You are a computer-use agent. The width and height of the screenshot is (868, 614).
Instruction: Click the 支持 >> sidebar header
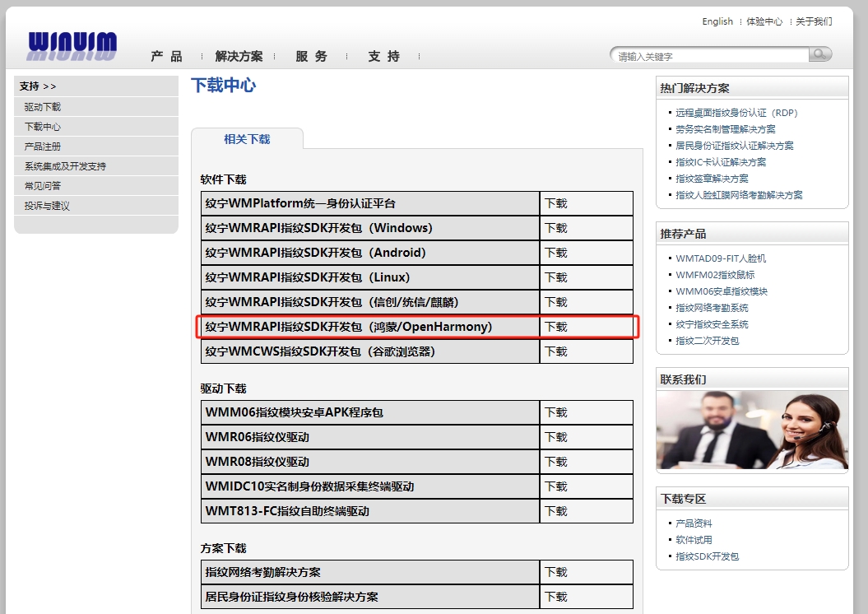[38, 86]
